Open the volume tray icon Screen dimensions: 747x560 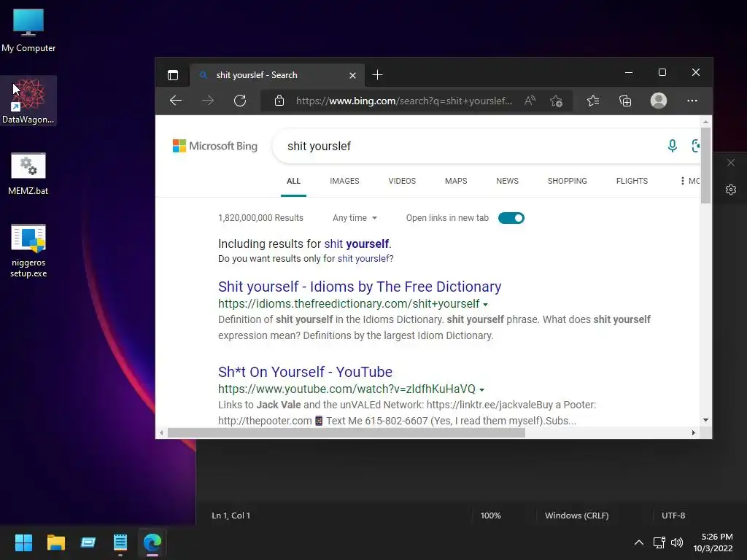pos(676,542)
